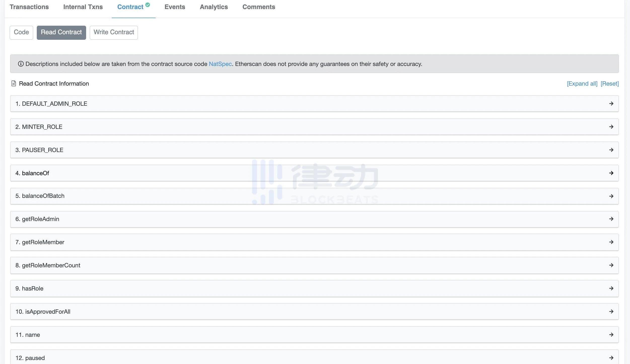The width and height of the screenshot is (630, 364).
Task: Click the green verified checkmark on Contract tab
Action: point(148,5)
